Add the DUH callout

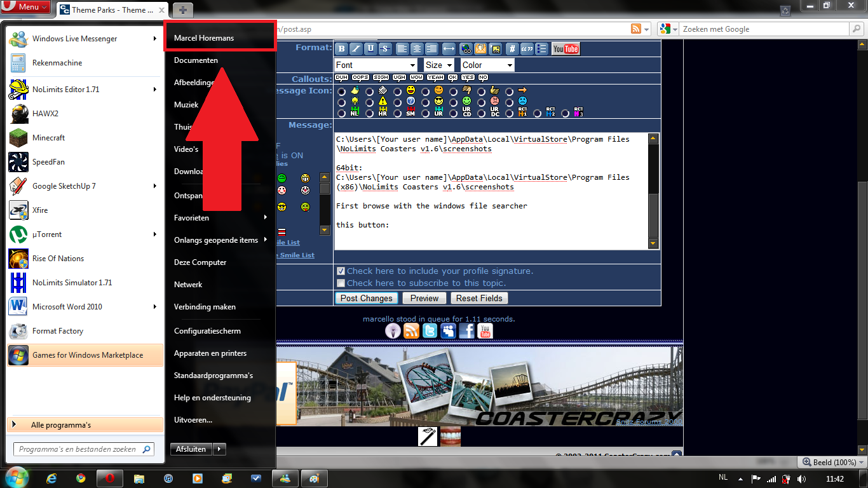tap(341, 78)
